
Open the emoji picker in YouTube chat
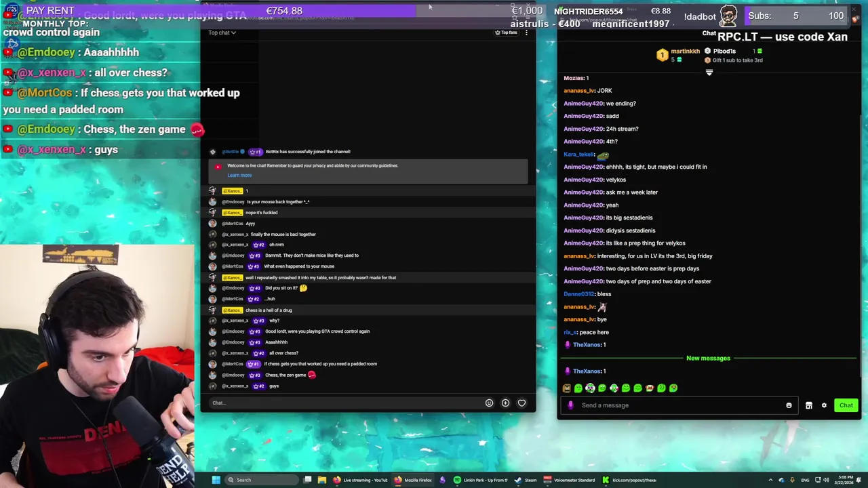489,403
